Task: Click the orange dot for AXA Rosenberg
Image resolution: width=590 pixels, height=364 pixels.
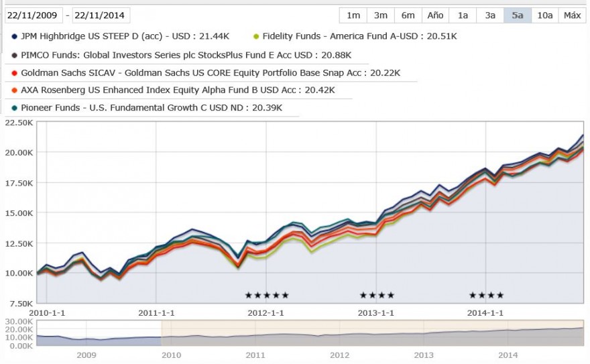Action: pos(14,90)
